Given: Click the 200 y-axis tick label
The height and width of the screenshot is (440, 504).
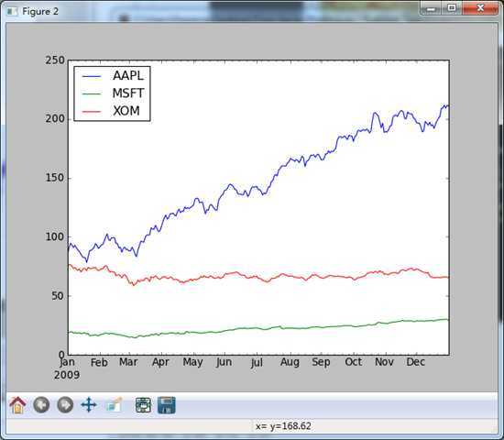Looking at the screenshot, I should pos(55,119).
